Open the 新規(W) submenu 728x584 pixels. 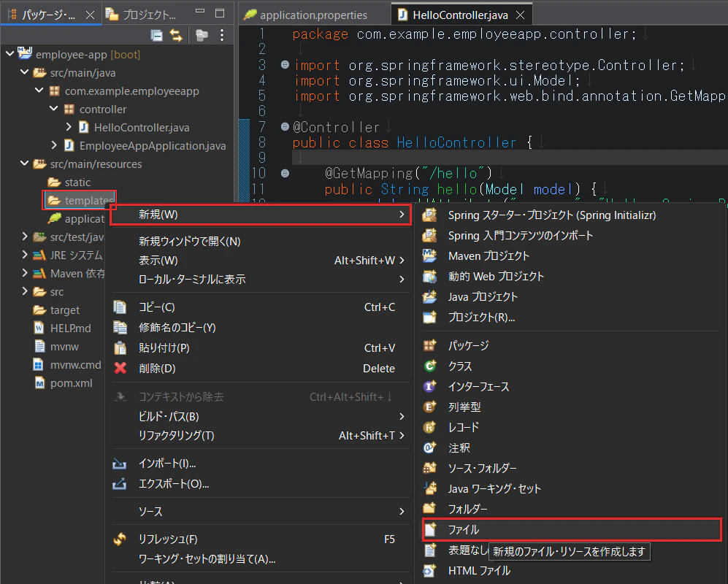click(x=261, y=215)
